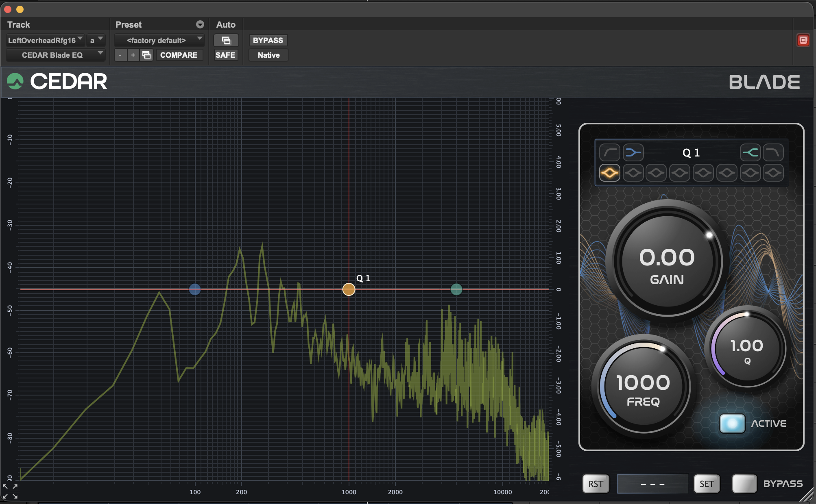Select the fourth parametric band icon

tap(680, 173)
